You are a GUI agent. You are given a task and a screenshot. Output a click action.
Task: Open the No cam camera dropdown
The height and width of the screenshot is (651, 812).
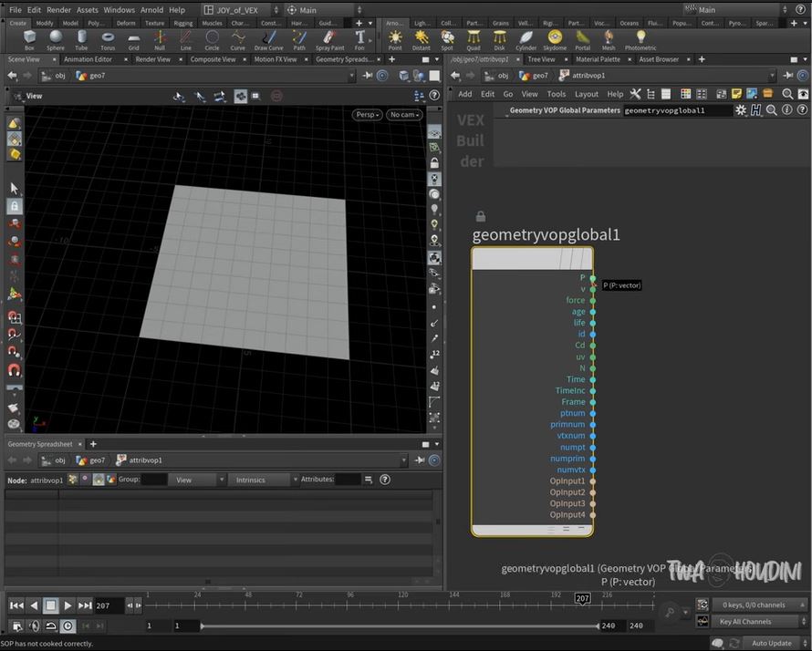404,115
